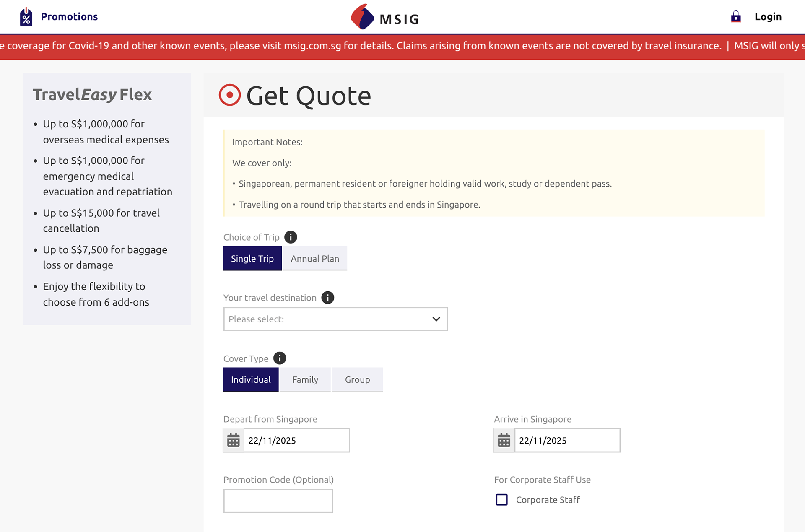This screenshot has width=805, height=532.
Task: Click the Login link
Action: 768,17
